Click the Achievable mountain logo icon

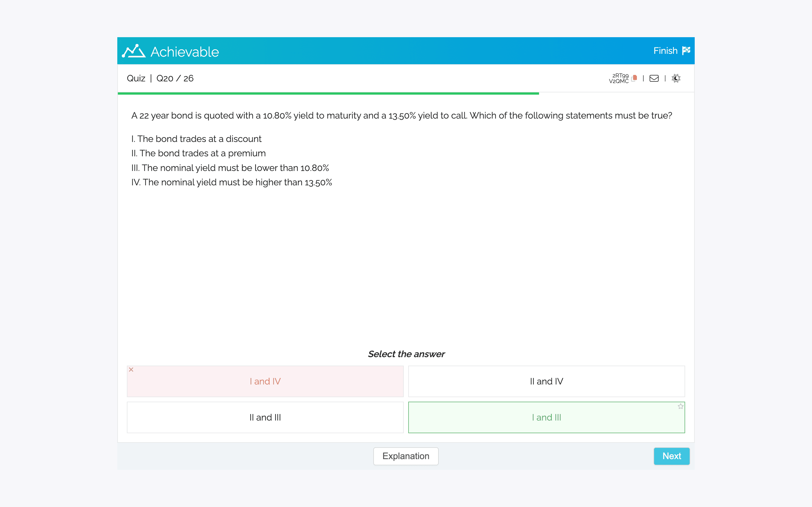click(134, 51)
